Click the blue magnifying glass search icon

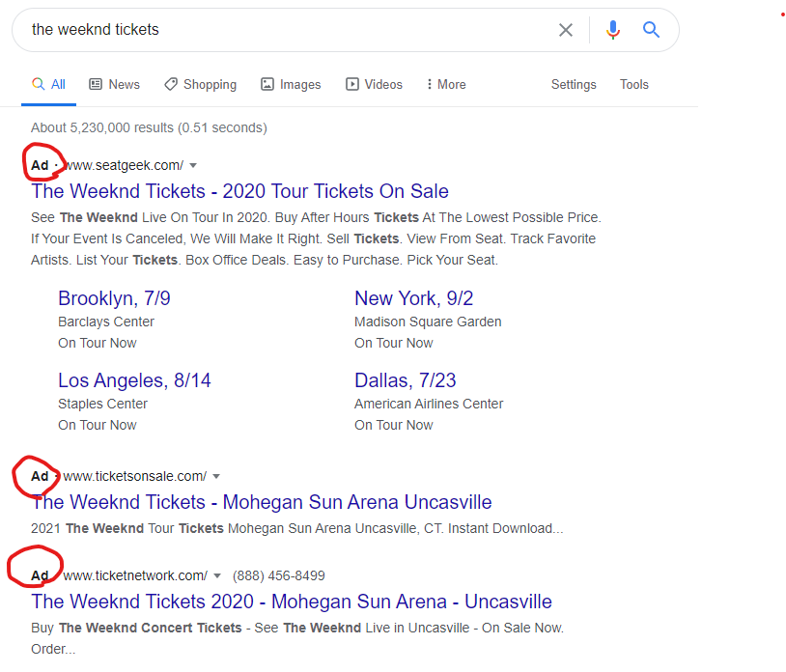click(651, 29)
